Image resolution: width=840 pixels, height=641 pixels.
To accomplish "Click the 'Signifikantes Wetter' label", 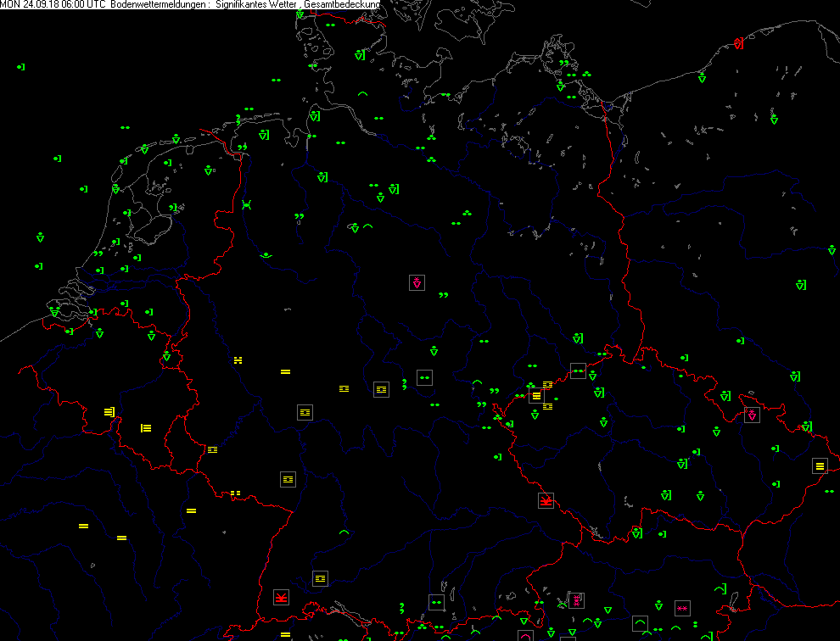I will [257, 5].
